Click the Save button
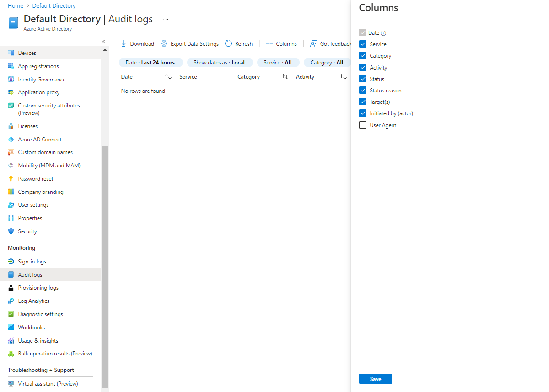This screenshot has width=549, height=392. [x=376, y=379]
